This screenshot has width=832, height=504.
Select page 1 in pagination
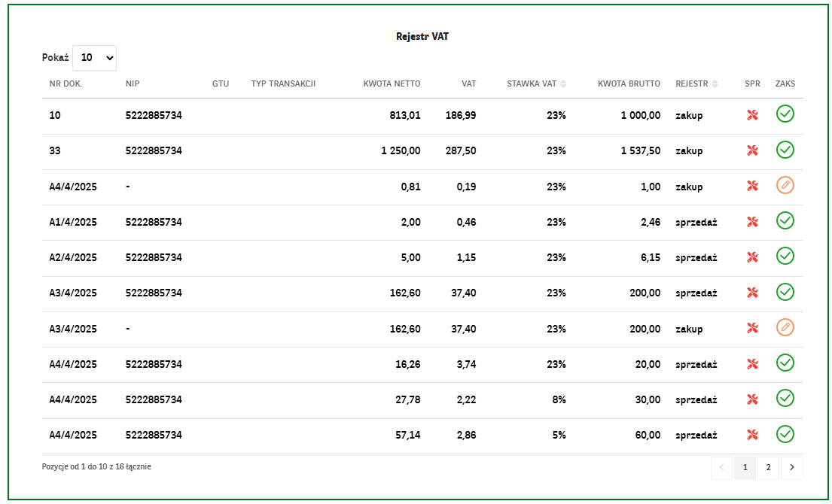(745, 467)
